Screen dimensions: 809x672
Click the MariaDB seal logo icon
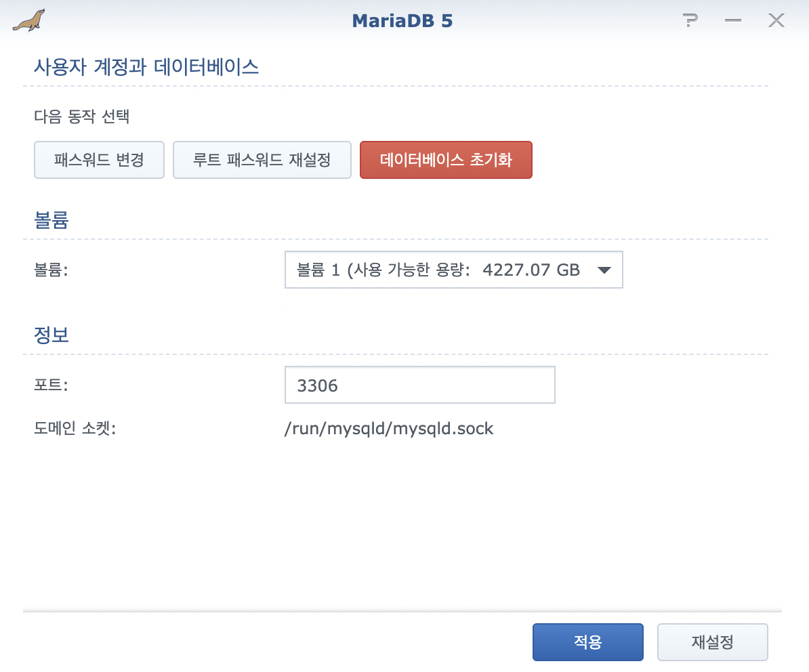(28, 20)
